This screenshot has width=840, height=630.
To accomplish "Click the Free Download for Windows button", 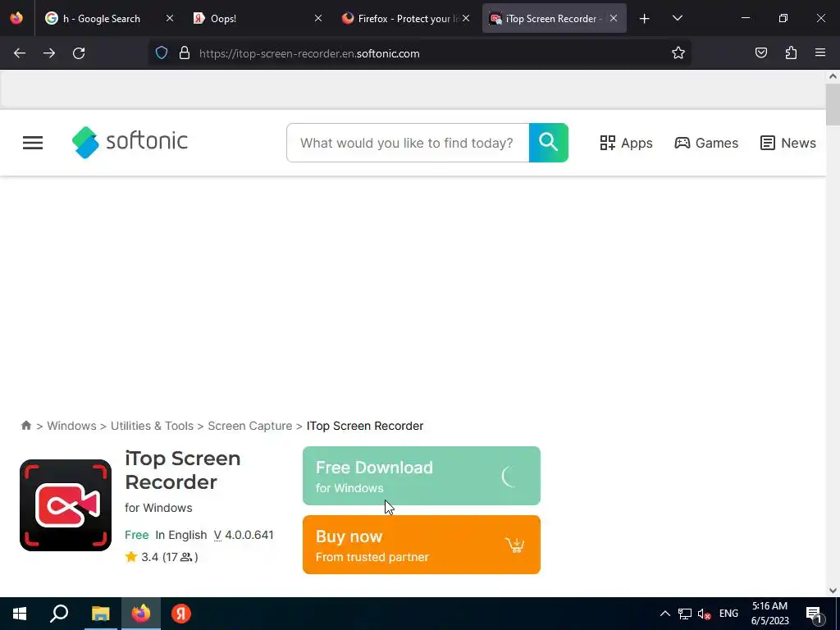I will point(422,476).
